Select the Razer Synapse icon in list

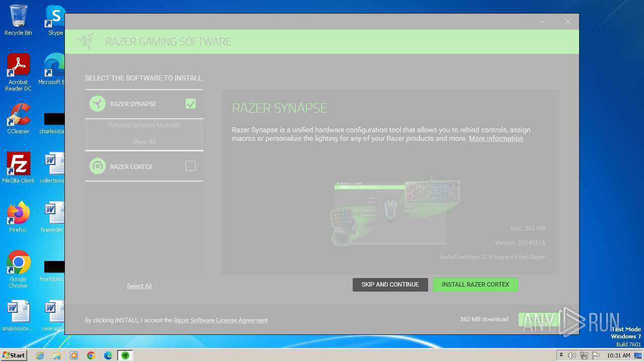(x=98, y=104)
